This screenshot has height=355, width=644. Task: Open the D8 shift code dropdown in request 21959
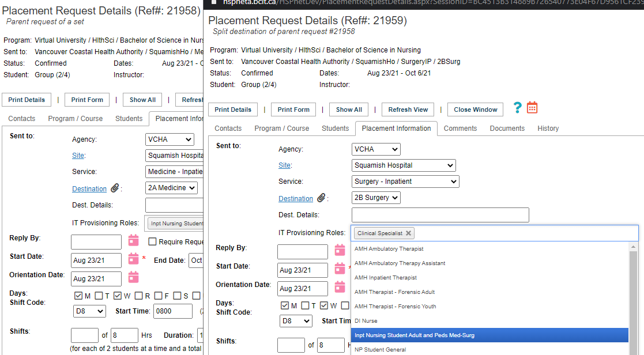[x=296, y=320]
